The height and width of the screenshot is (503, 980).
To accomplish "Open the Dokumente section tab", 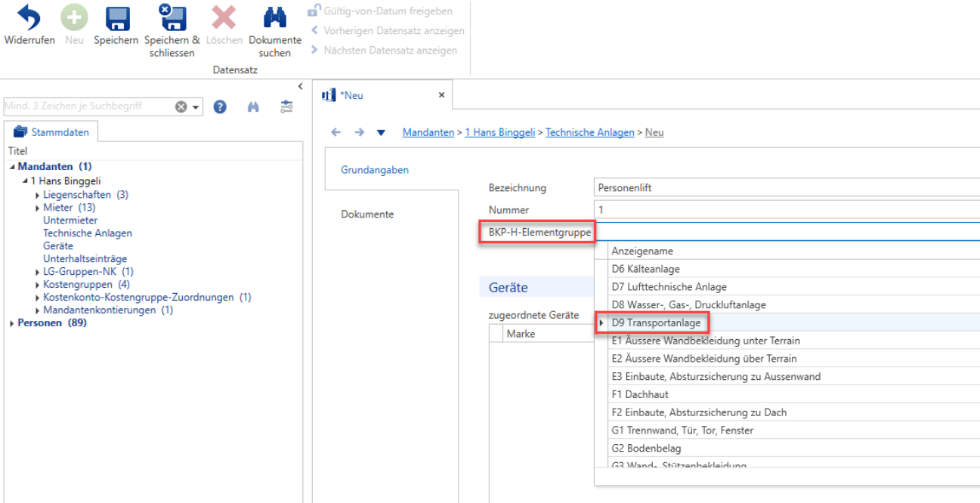I will 367,214.
